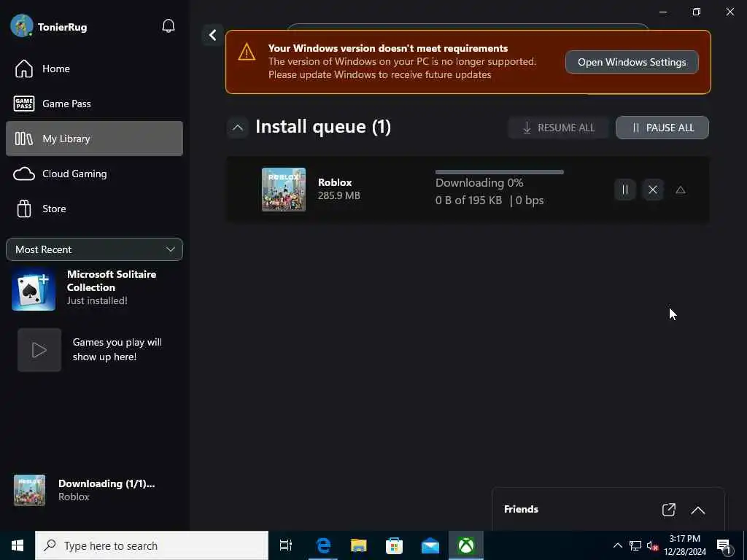Click the Roblox game thumbnail
This screenshot has height=560, width=747.
coord(284,190)
